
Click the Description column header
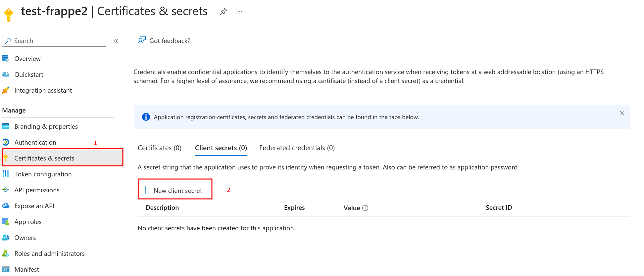click(162, 207)
